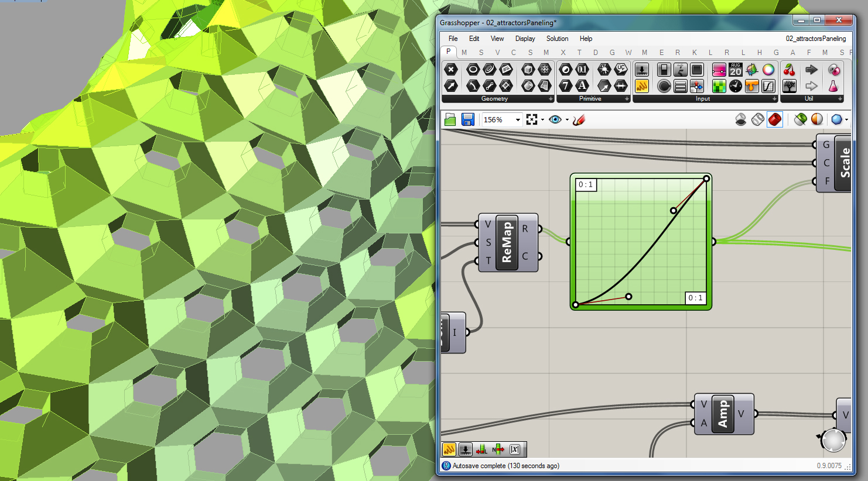Enable shaded red preview mode

click(775, 119)
